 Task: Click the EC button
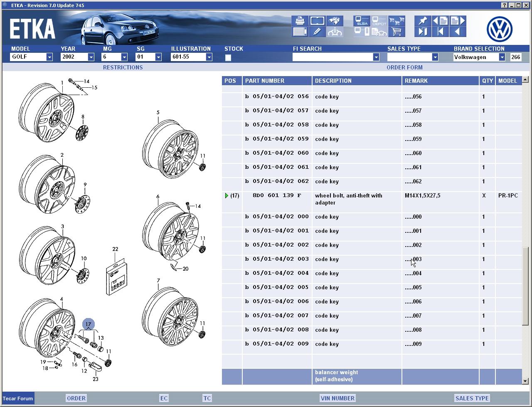(x=164, y=398)
